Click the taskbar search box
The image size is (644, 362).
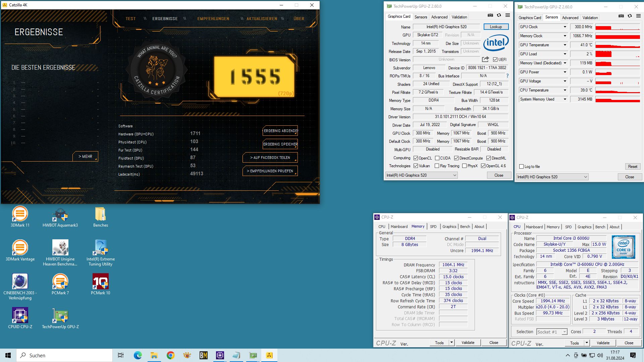(x=64, y=355)
